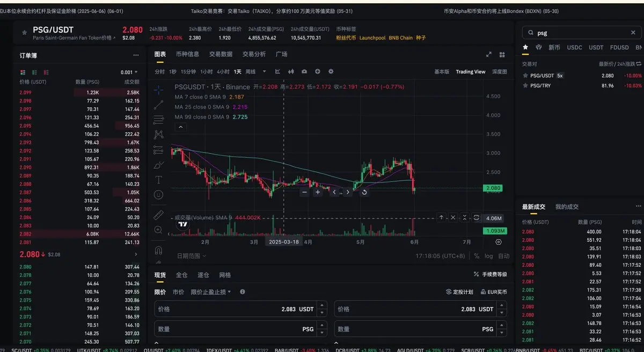644x352 pixels.
Task: Move volume pane up arrow
Action: [441, 217]
